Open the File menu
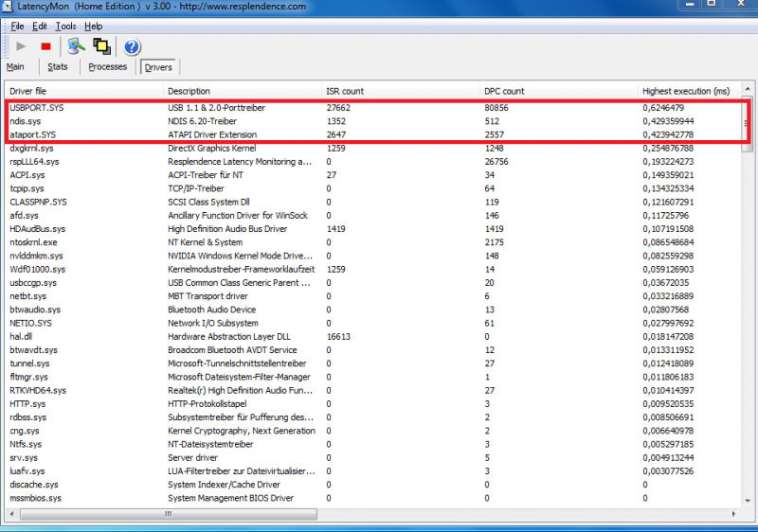 tap(17, 27)
